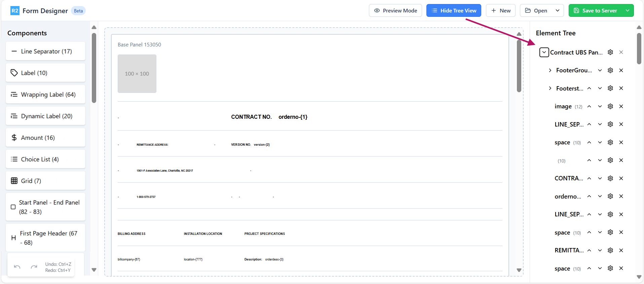Screen dimensions: 644x284
Task: Expand the FooterGroup tree node
Action: tap(550, 70)
